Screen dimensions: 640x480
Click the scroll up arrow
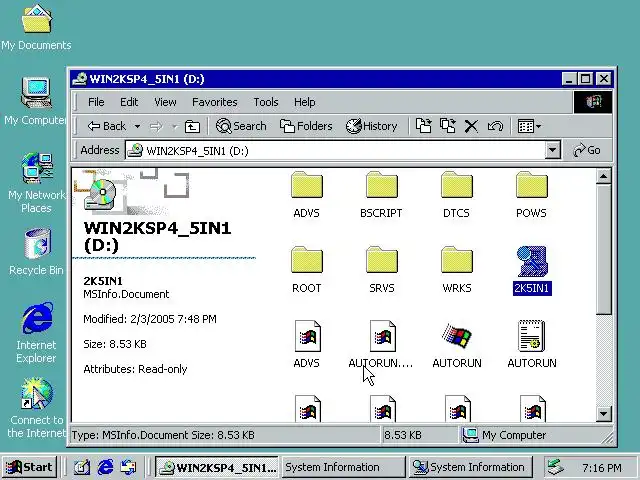(x=603, y=176)
